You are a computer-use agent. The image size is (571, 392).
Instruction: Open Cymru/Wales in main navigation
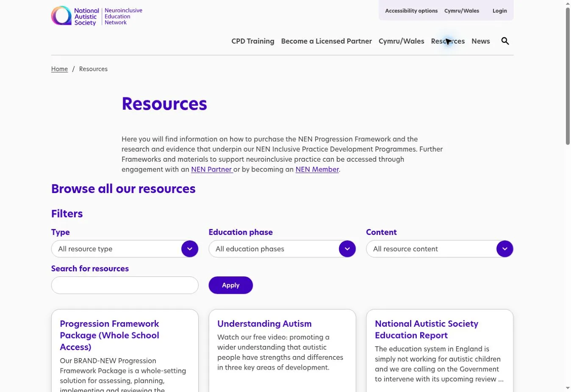tap(402, 41)
